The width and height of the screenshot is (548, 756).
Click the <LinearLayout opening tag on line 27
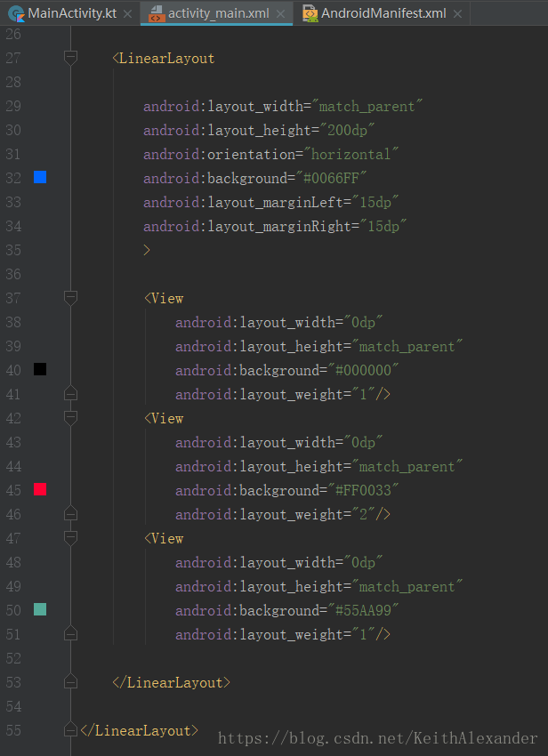click(164, 59)
